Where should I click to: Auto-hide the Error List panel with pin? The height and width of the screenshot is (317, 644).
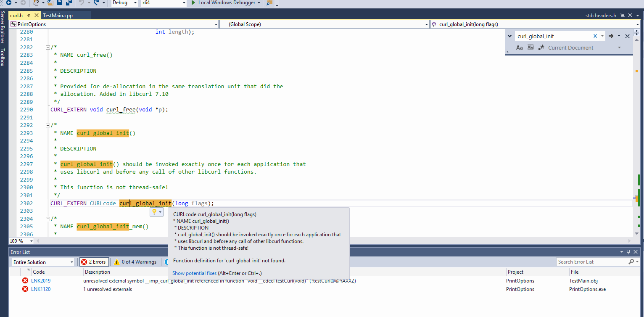(629, 252)
